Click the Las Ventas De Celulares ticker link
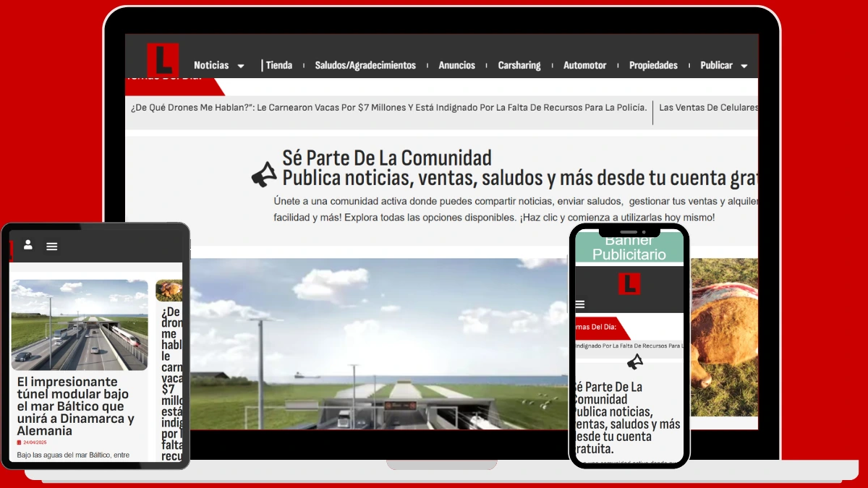The image size is (868, 488). pos(707,107)
